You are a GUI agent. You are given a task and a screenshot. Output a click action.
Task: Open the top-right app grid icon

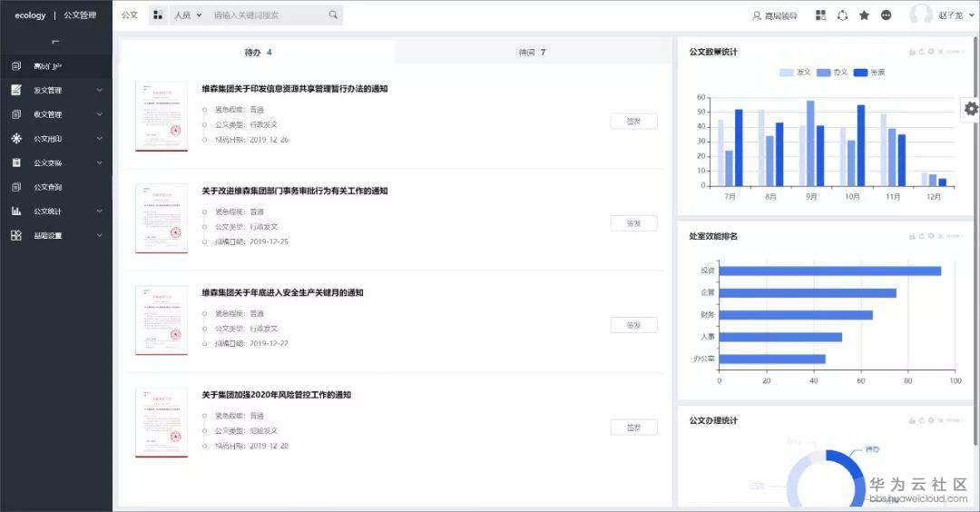[x=820, y=15]
